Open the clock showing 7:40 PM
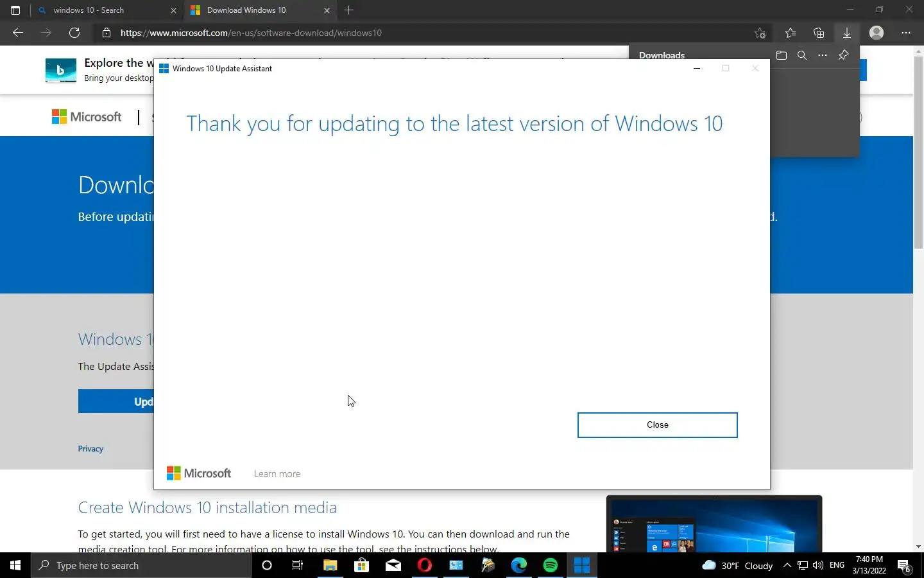Image resolution: width=924 pixels, height=578 pixels. [869, 565]
